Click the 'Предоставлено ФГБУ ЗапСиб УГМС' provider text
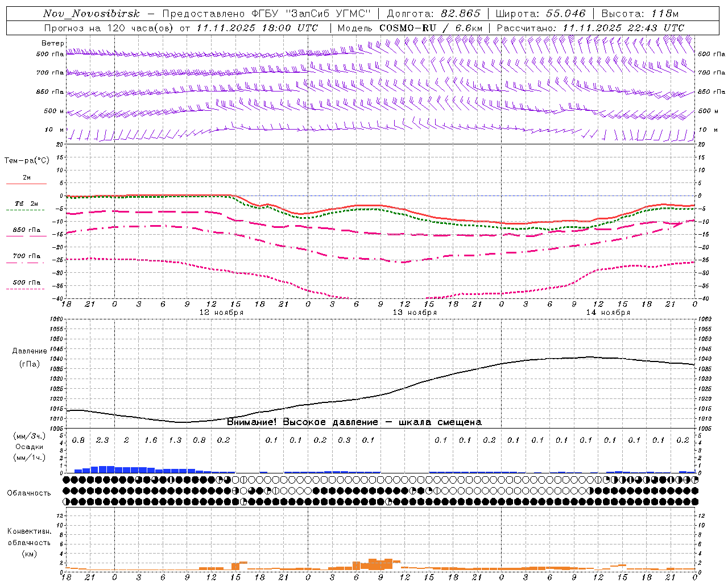The height and width of the screenshot is (582, 728). (x=267, y=14)
